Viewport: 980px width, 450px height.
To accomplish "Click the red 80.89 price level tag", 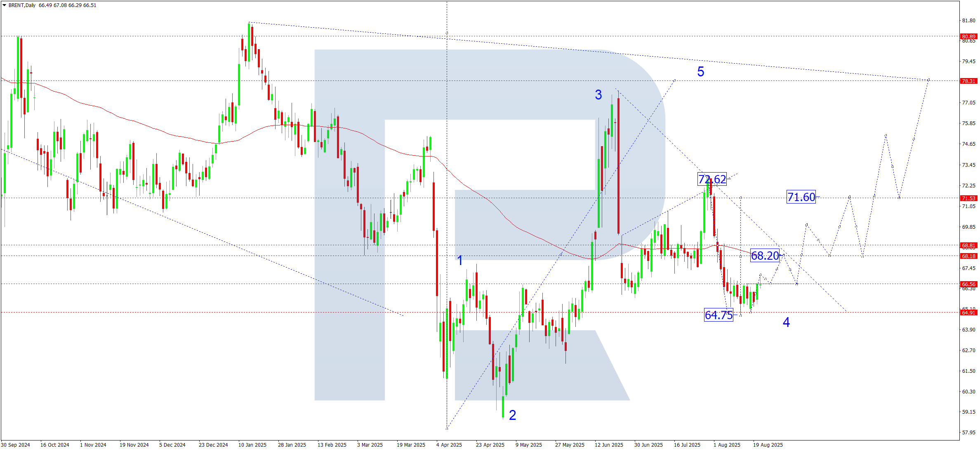I will coord(968,36).
